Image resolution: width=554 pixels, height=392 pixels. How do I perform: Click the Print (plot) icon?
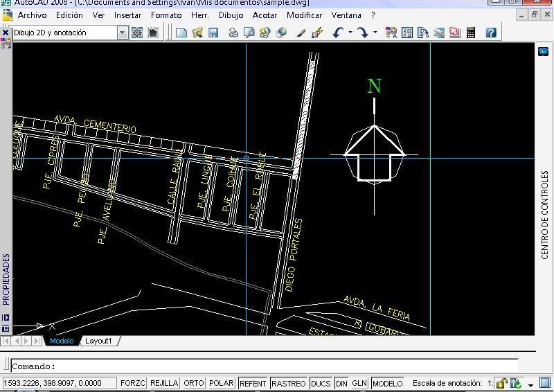tap(233, 33)
